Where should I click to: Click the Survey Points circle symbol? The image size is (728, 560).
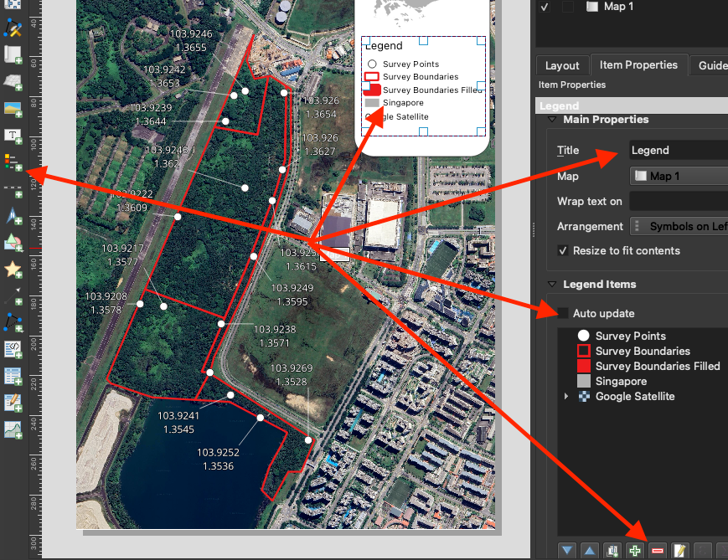(x=584, y=336)
